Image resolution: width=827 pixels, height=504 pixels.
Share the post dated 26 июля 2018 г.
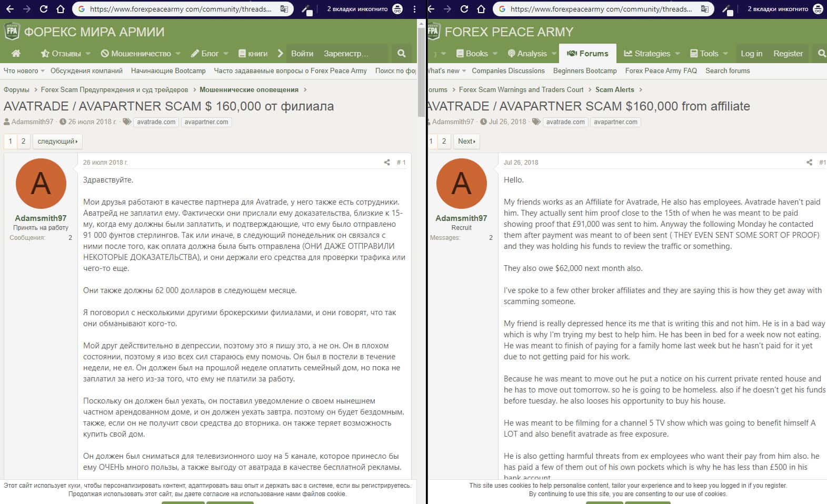point(387,163)
